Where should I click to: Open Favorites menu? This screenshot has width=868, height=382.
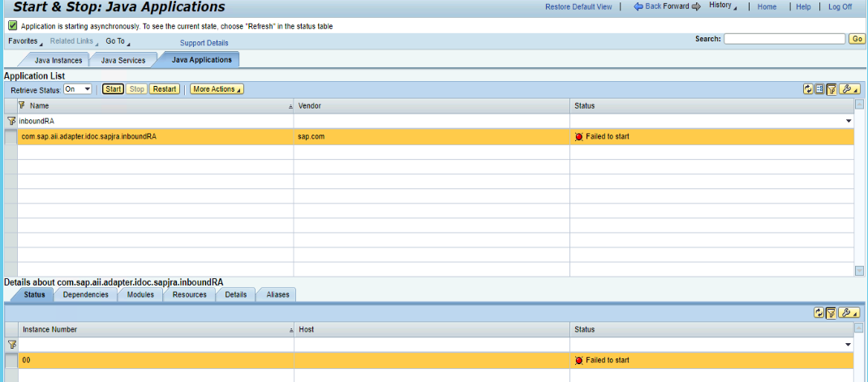(25, 41)
